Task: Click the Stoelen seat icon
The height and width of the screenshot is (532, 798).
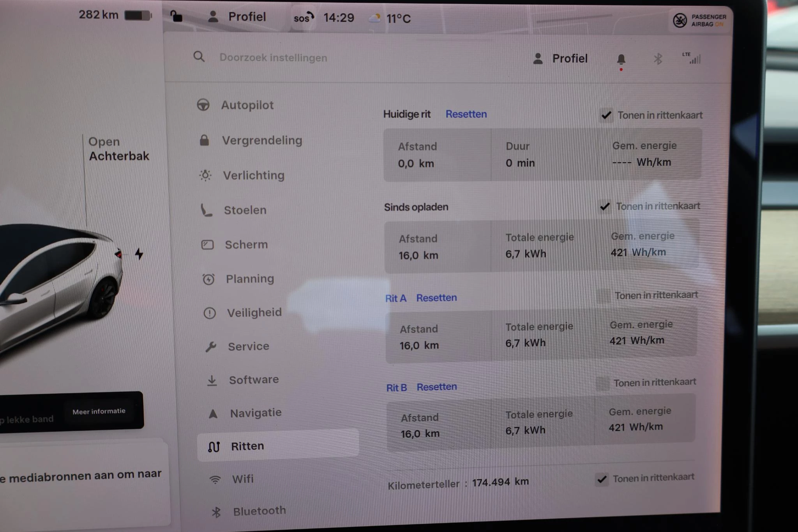Action: pyautogui.click(x=206, y=210)
